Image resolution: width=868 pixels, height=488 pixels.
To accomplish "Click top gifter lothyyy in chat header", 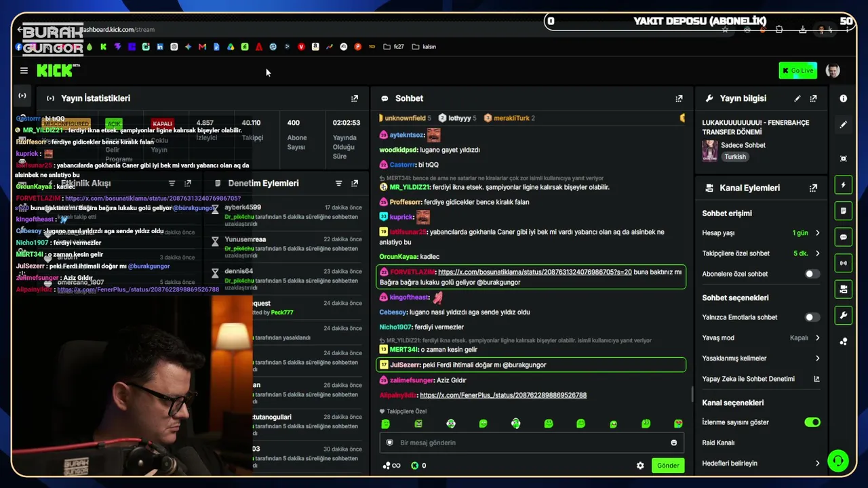I will click(x=460, y=118).
